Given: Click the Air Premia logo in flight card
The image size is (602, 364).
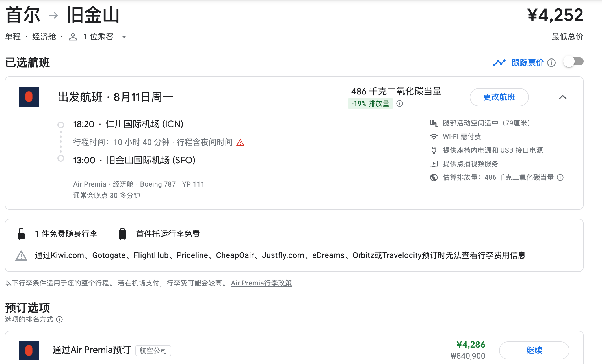Looking at the screenshot, I should point(29,97).
